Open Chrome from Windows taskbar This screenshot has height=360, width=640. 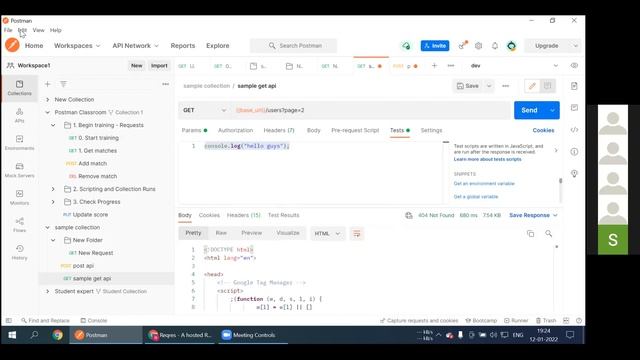click(x=58, y=335)
